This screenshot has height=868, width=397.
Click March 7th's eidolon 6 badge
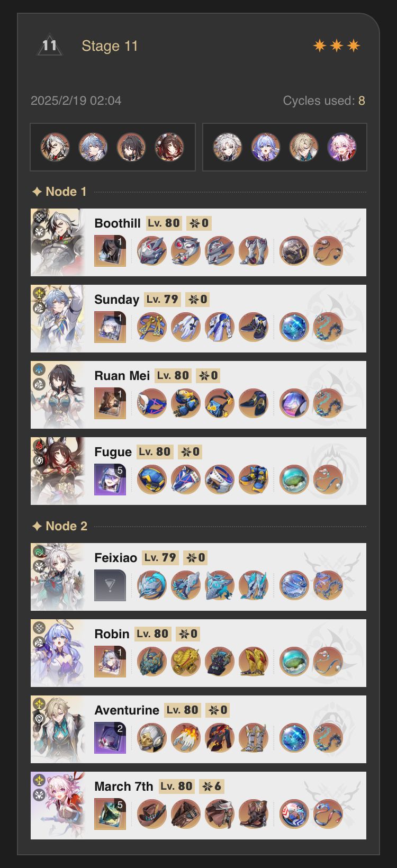pos(212,786)
